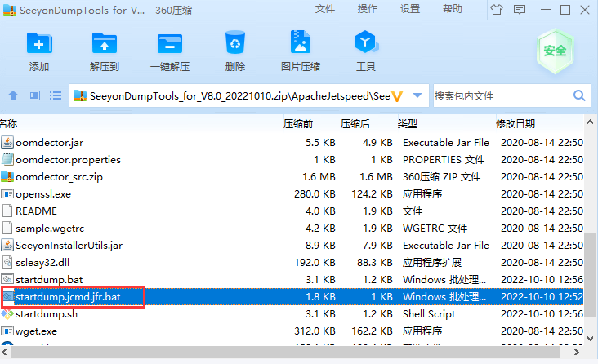Open the 设置 menu

(410, 9)
